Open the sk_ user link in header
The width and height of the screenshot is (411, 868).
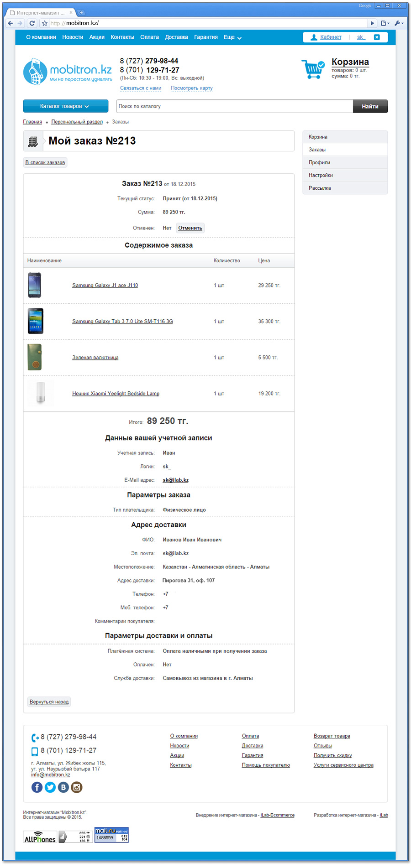361,37
